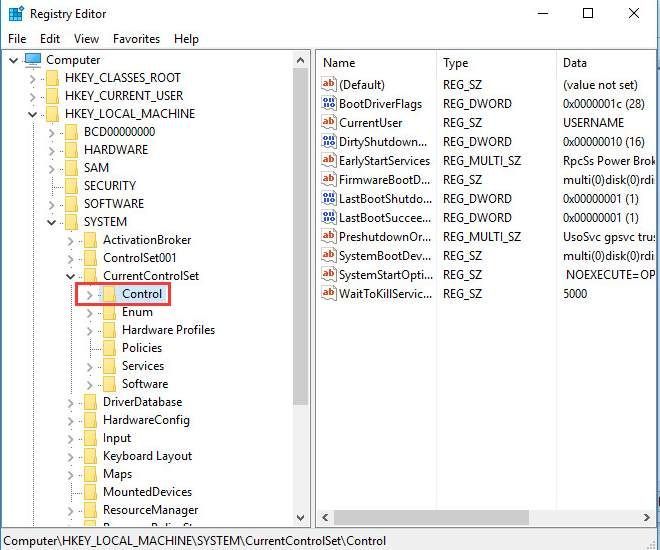660x550 pixels.
Task: Open the Help menu
Action: click(x=186, y=39)
